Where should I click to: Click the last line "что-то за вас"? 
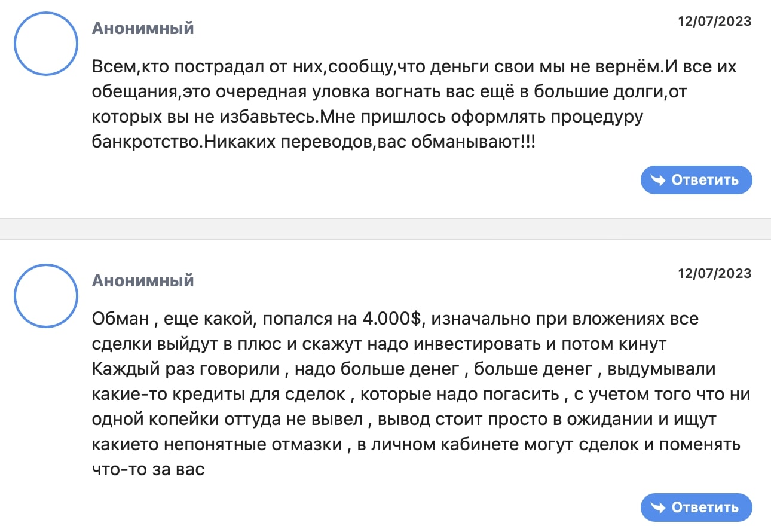click(148, 470)
